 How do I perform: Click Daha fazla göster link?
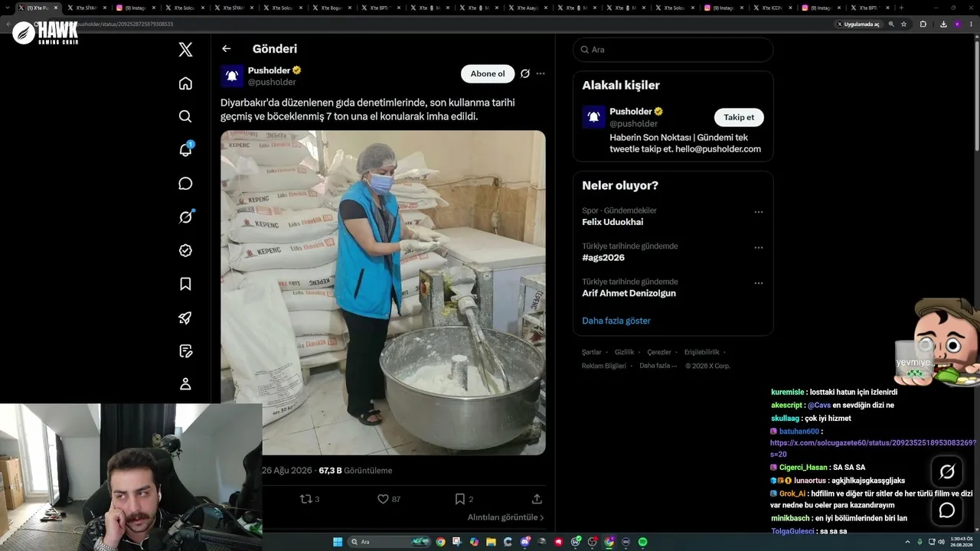tap(616, 321)
